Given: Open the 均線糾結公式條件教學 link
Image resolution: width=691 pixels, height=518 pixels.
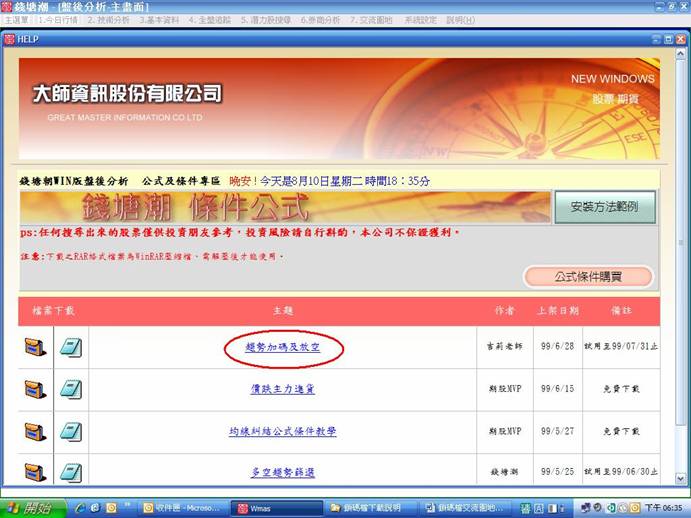Looking at the screenshot, I should [282, 432].
